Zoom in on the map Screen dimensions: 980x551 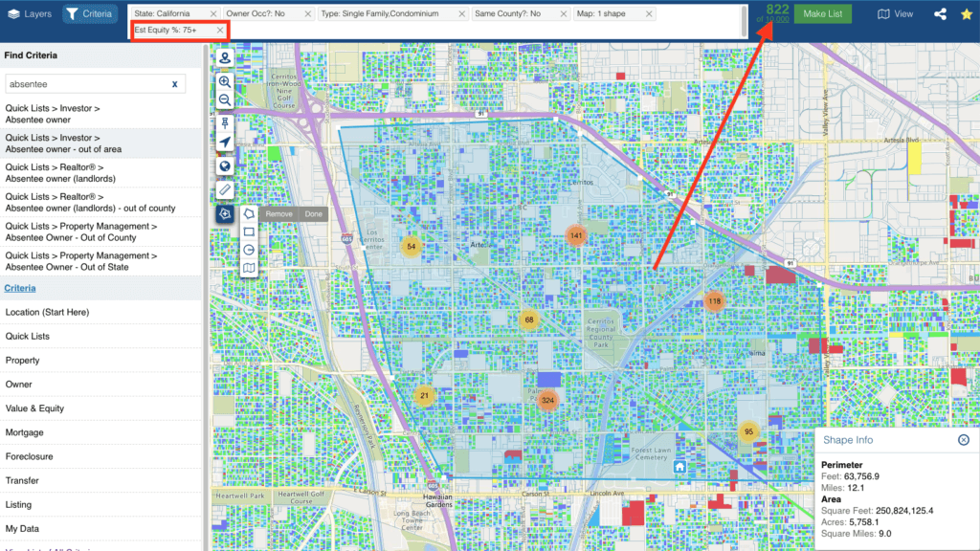[x=224, y=82]
